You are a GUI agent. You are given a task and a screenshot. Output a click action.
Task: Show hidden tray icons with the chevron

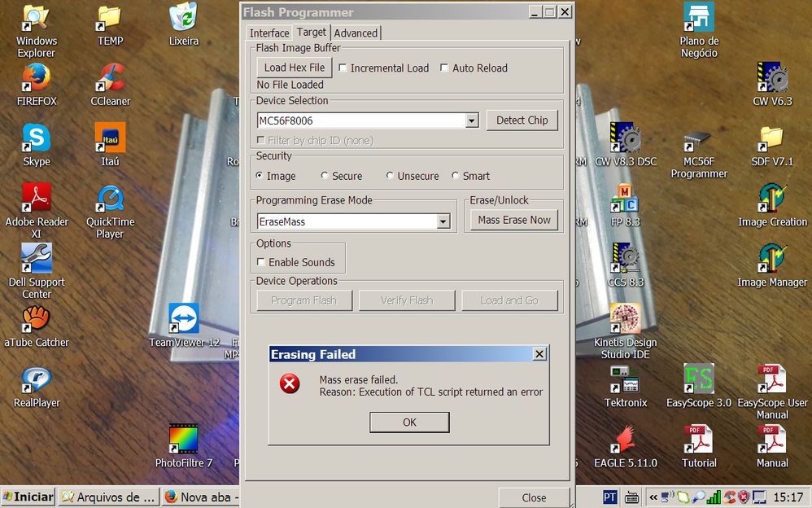[653, 497]
